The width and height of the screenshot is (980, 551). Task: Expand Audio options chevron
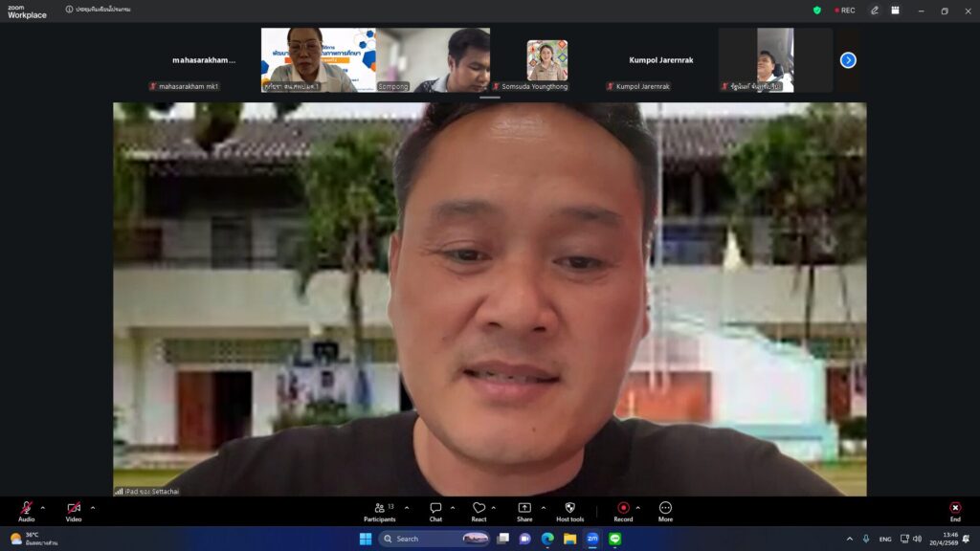[43, 508]
